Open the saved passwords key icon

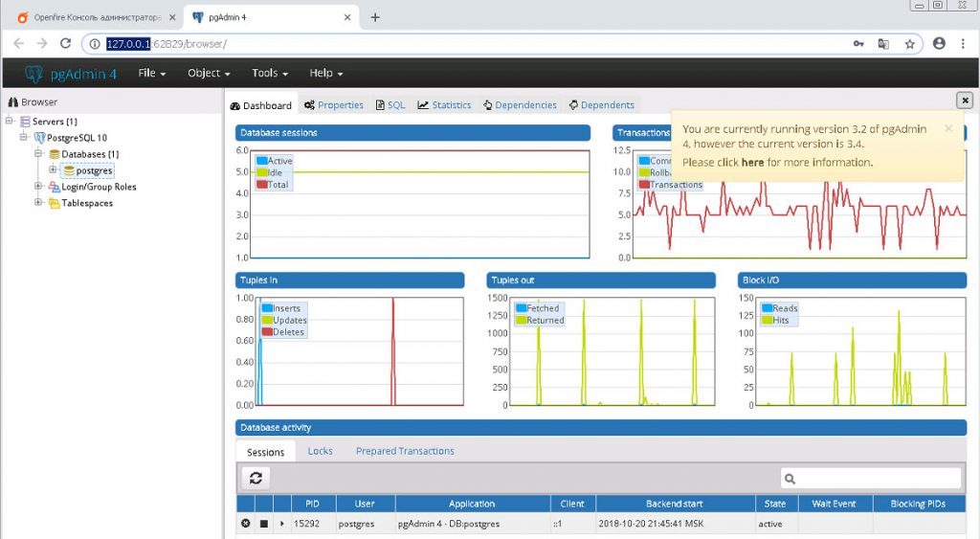[858, 44]
